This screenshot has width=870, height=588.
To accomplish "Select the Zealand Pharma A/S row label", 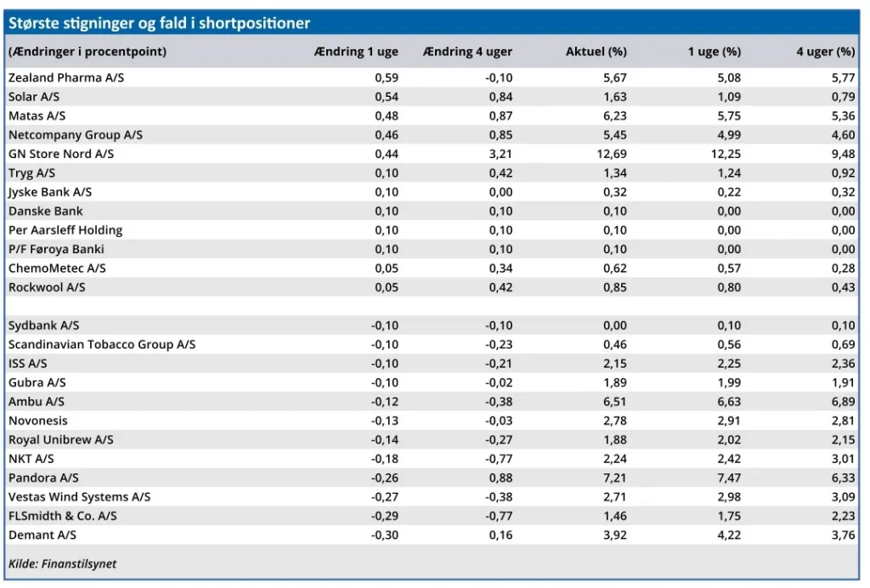I will pyautogui.click(x=66, y=77).
